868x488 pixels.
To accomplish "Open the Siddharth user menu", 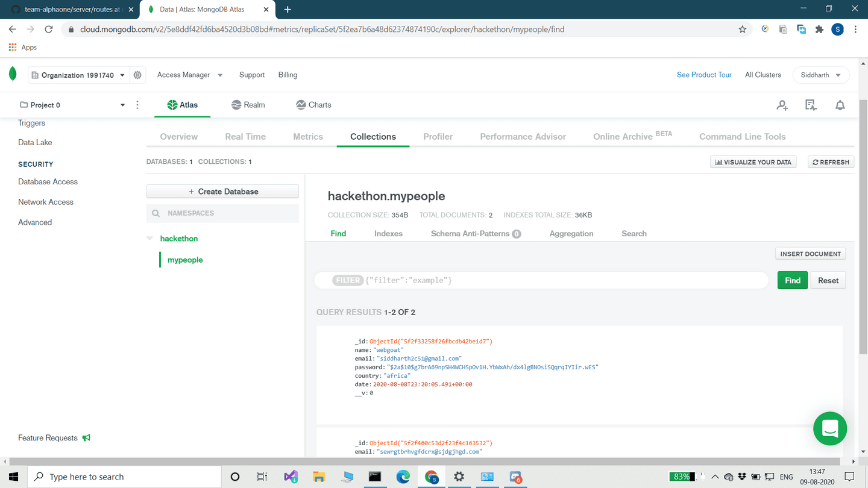I will (821, 75).
